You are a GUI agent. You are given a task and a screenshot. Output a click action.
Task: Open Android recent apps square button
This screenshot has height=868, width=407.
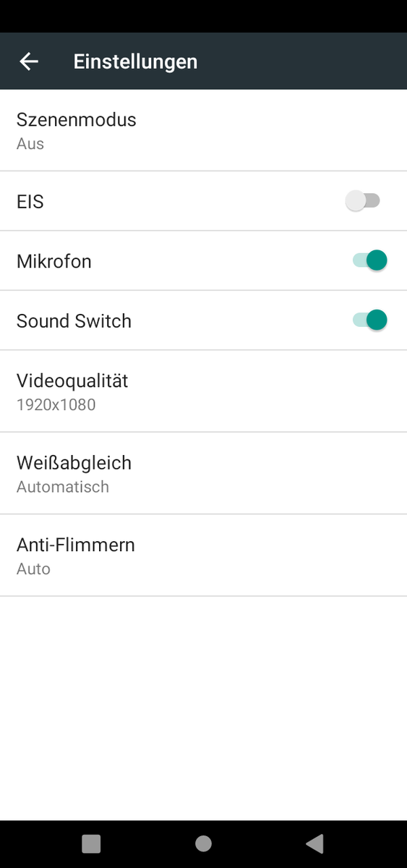point(91,843)
